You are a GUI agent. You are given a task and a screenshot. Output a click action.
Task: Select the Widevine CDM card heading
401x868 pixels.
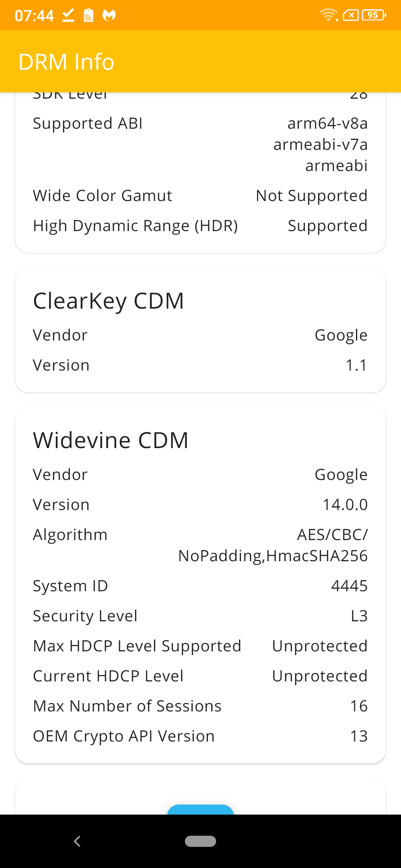pos(111,440)
